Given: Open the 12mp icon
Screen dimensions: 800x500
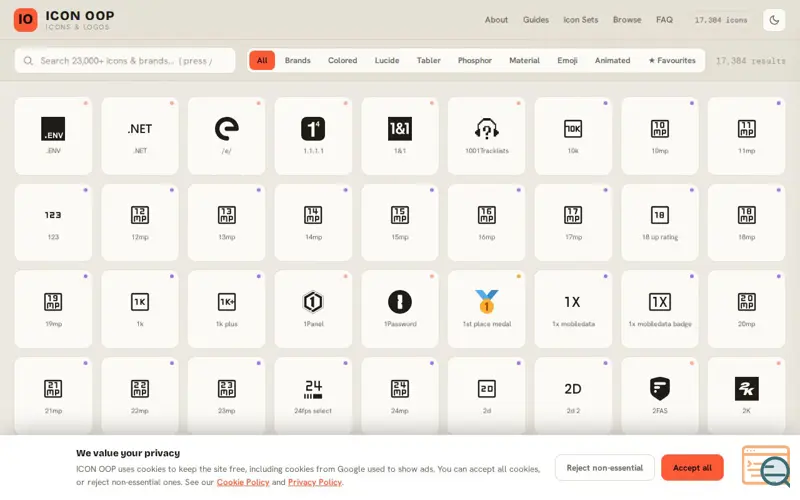Looking at the screenshot, I should click(x=140, y=222).
